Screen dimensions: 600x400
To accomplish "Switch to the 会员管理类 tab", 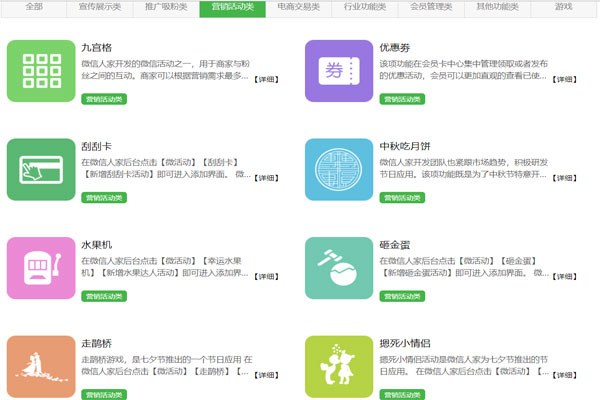I will (x=431, y=8).
